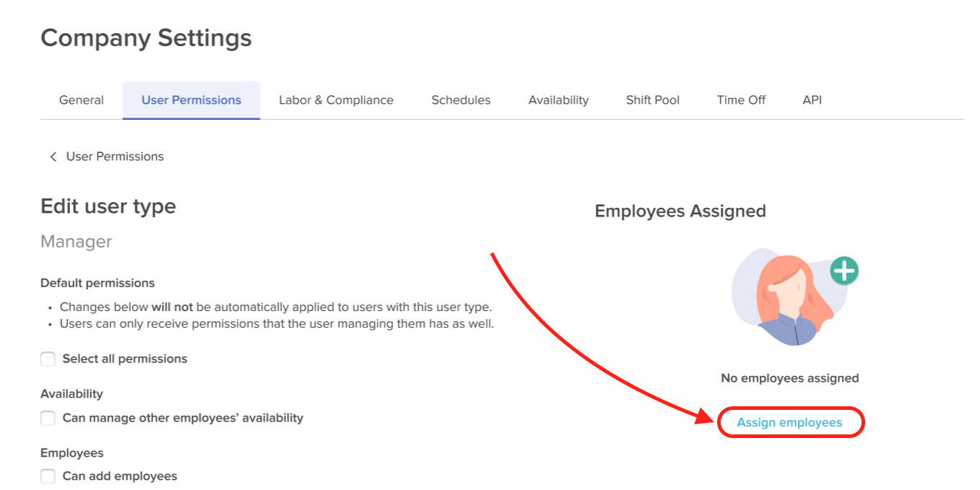Go to the Availability tab

point(558,100)
